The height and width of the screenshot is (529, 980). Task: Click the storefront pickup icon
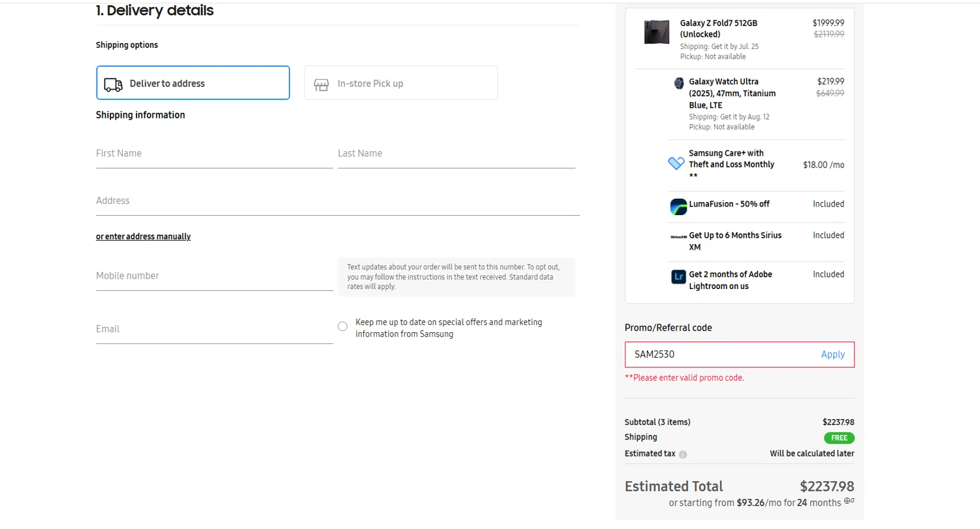click(321, 84)
